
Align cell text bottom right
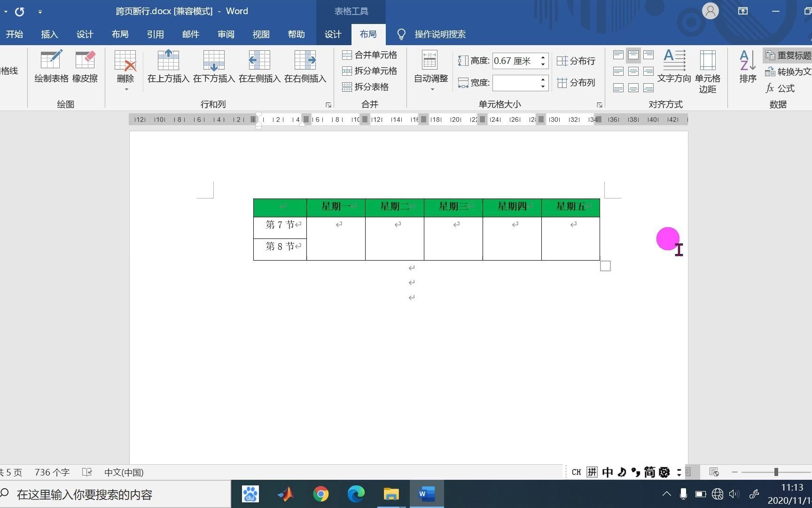648,88
